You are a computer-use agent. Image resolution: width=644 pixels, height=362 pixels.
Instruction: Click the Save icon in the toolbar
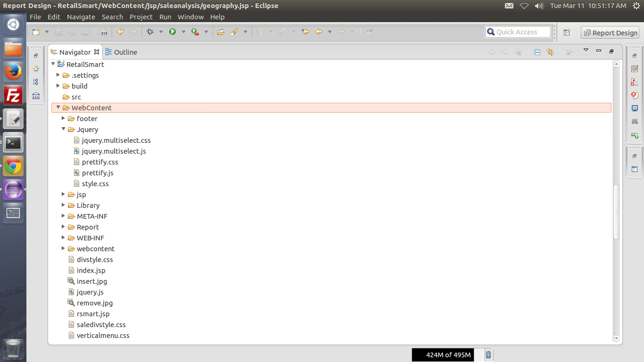pyautogui.click(x=58, y=32)
